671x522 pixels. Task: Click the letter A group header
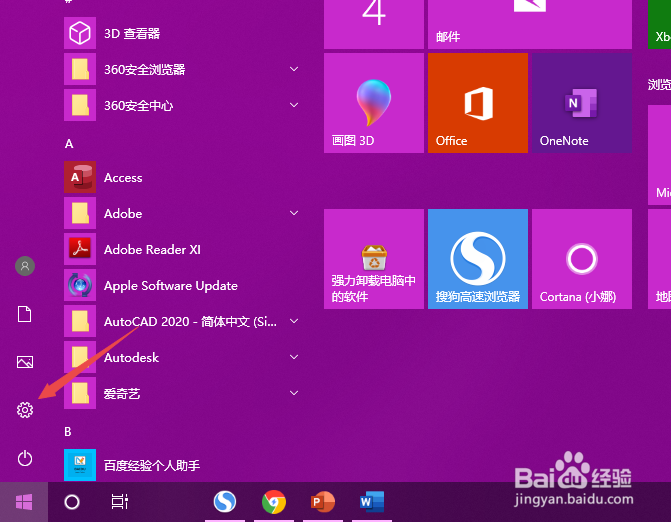(69, 144)
